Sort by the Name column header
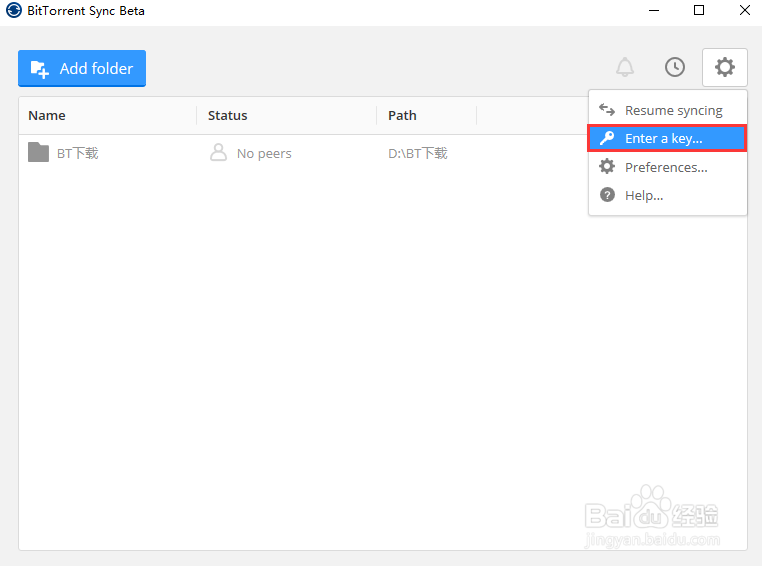 [47, 116]
